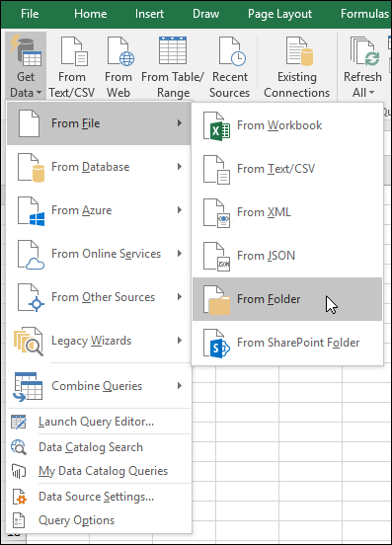This screenshot has height=545, width=392.
Task: Choose Data Catalog Search text
Action: coord(91,447)
